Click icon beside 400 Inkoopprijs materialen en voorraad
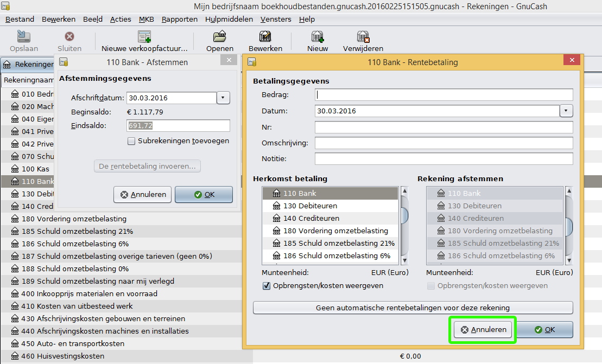Viewport: 602px width, 364px height. click(x=15, y=294)
